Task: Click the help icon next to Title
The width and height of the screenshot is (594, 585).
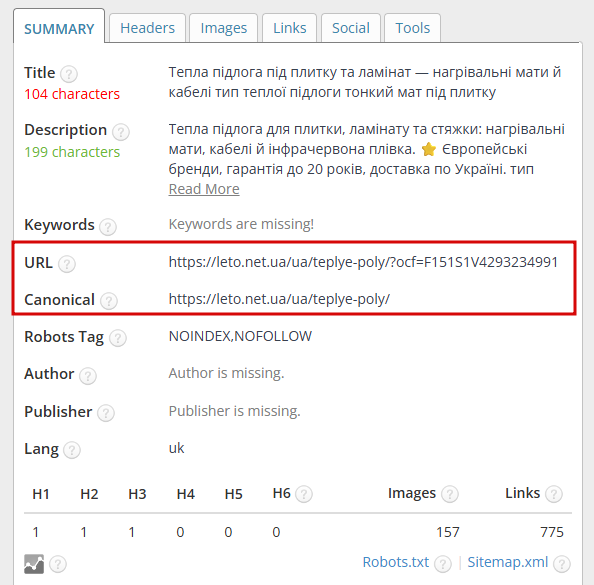Action: [69, 74]
